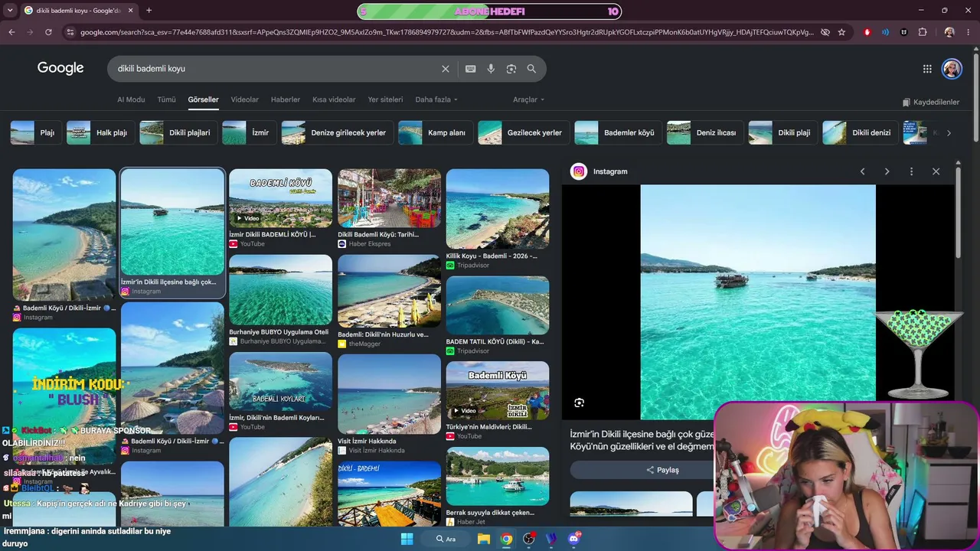980x551 pixels.
Task: Bookmark this page with the star icon
Action: coord(841,32)
